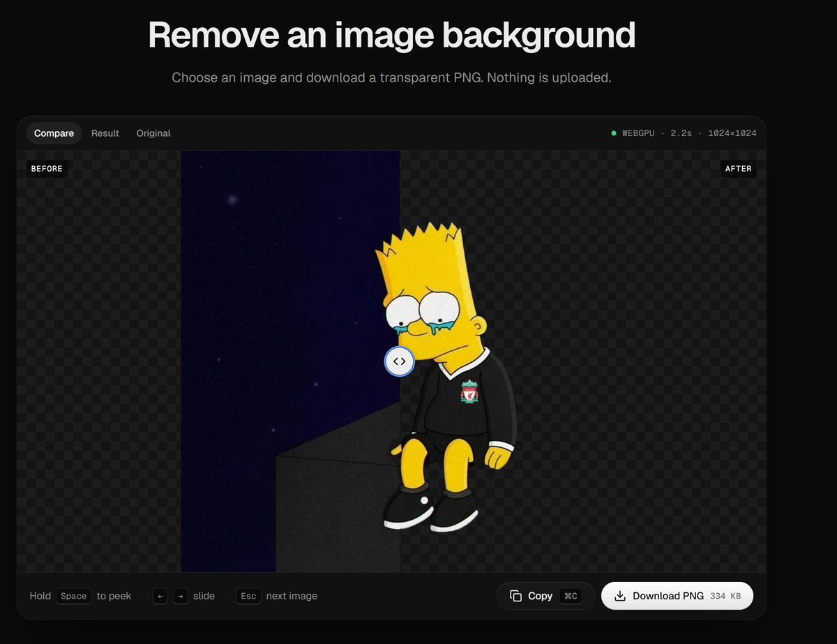Click the Space key hint
Screen dimensions: 837x644
[73, 596]
